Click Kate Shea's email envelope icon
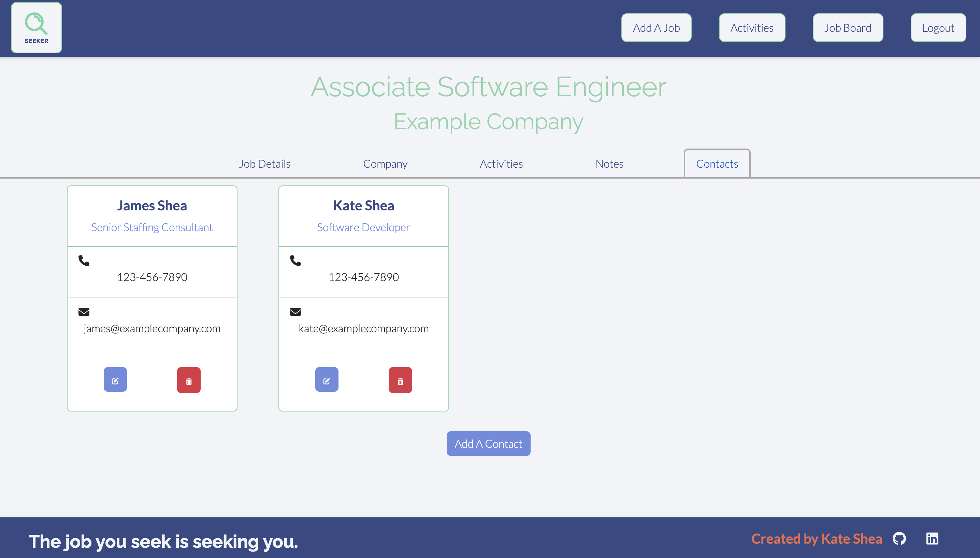 296,311
